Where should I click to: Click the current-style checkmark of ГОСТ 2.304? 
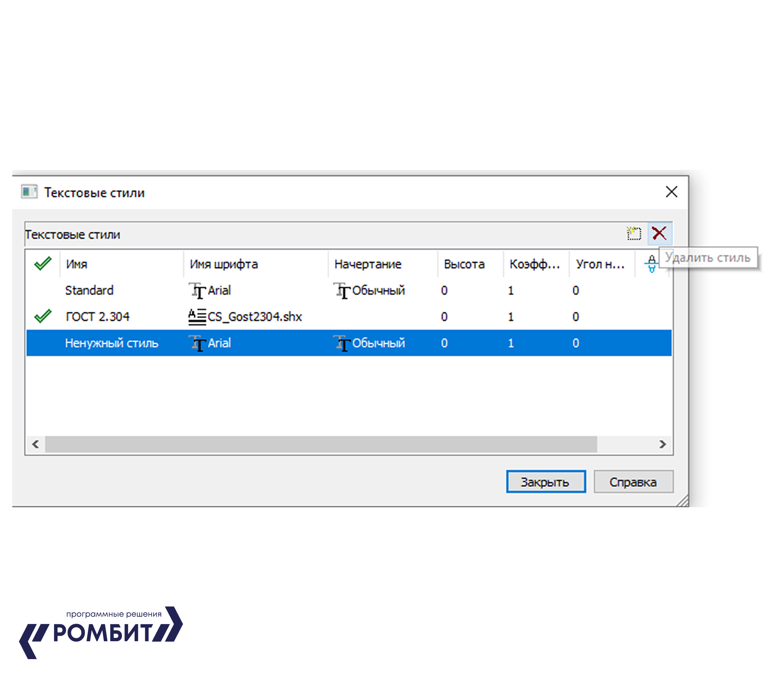(x=43, y=316)
